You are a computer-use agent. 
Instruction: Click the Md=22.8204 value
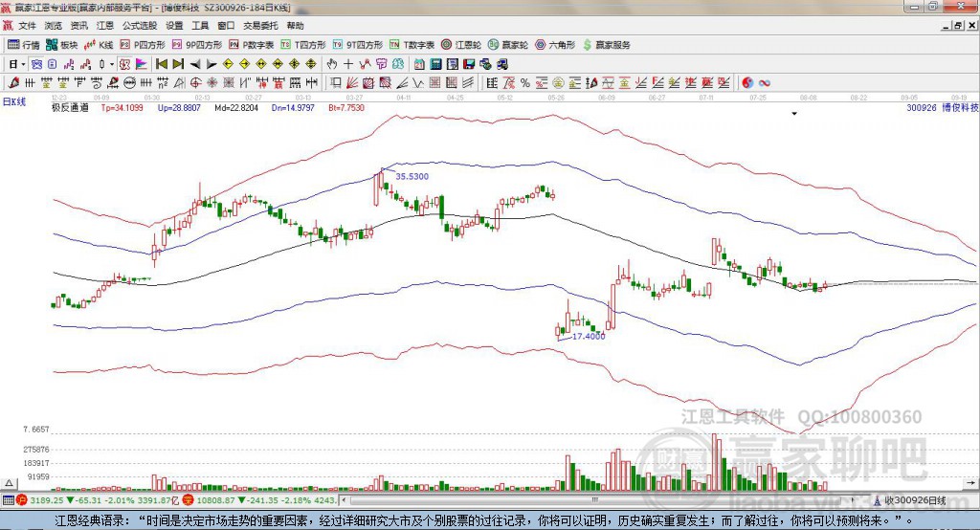[236, 107]
